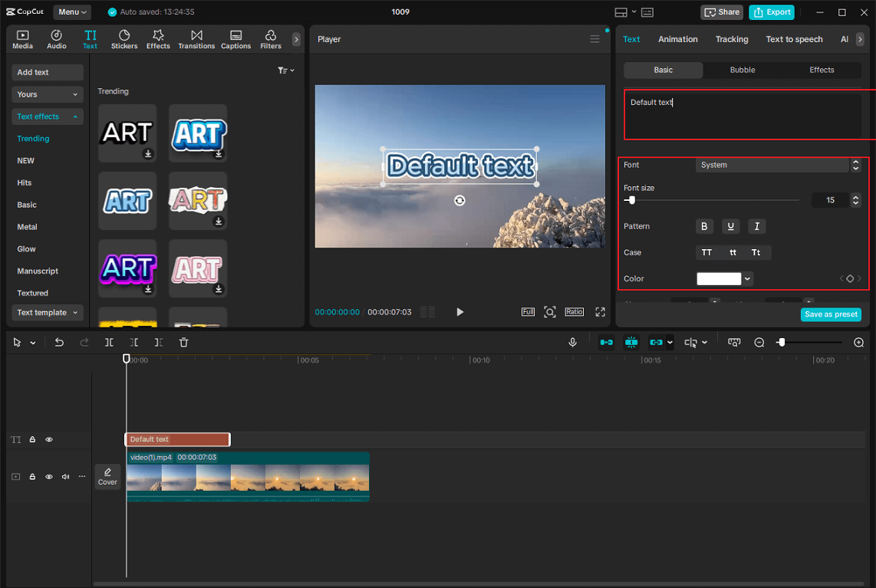This screenshot has width=876, height=588.
Task: Toggle Bold text pattern
Action: pos(704,226)
